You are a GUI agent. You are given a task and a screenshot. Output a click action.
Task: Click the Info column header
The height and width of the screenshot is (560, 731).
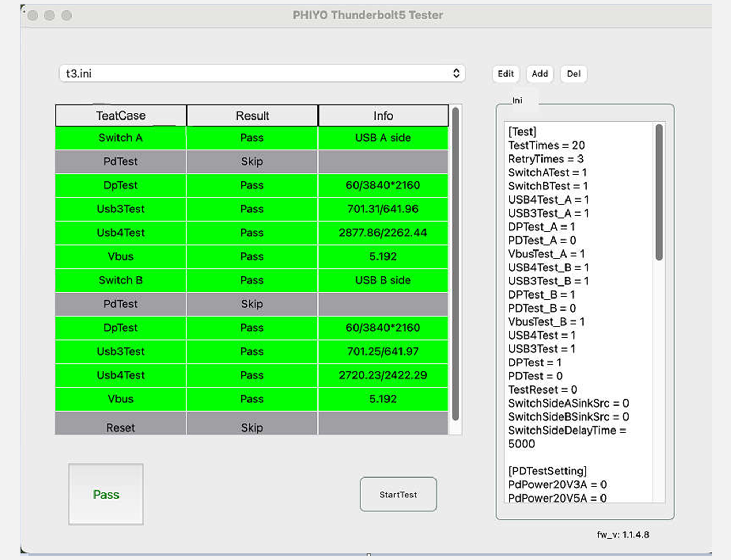click(383, 116)
